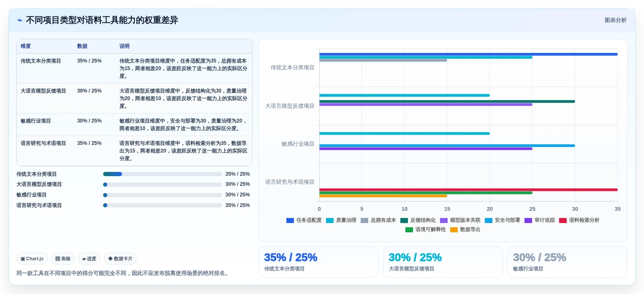Select the 数据卡片 tag chip
This screenshot has width=644, height=294.
point(120,259)
